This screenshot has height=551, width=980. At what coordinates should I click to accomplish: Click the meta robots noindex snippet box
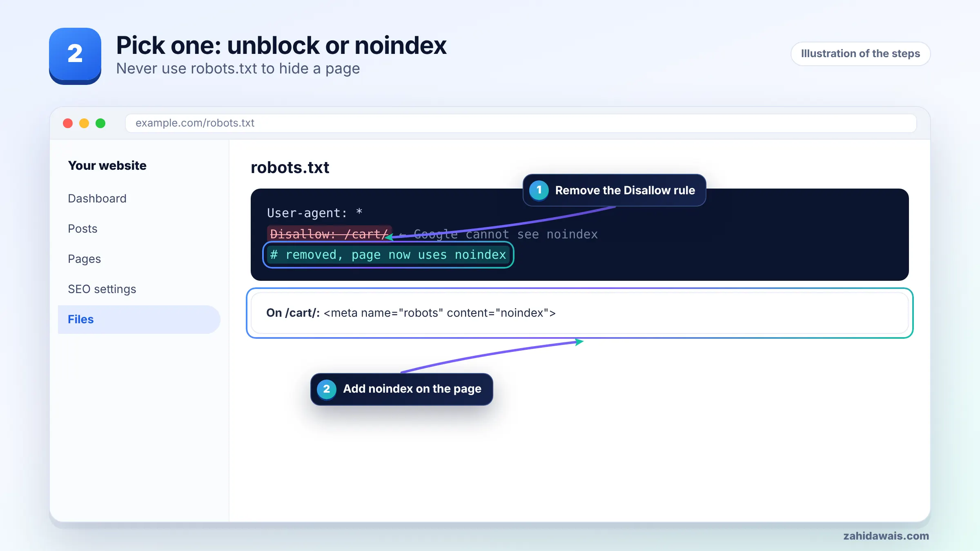[579, 313]
